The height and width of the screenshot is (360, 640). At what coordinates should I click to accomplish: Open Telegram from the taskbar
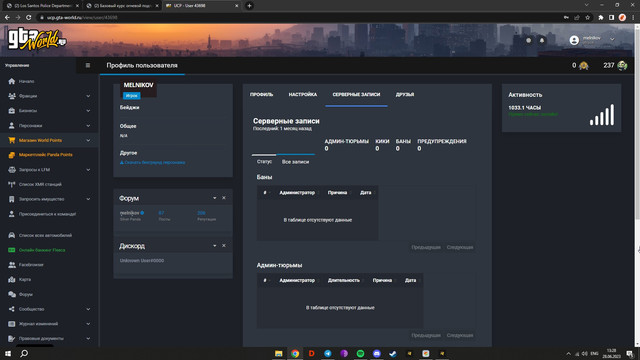pyautogui.click(x=328, y=353)
